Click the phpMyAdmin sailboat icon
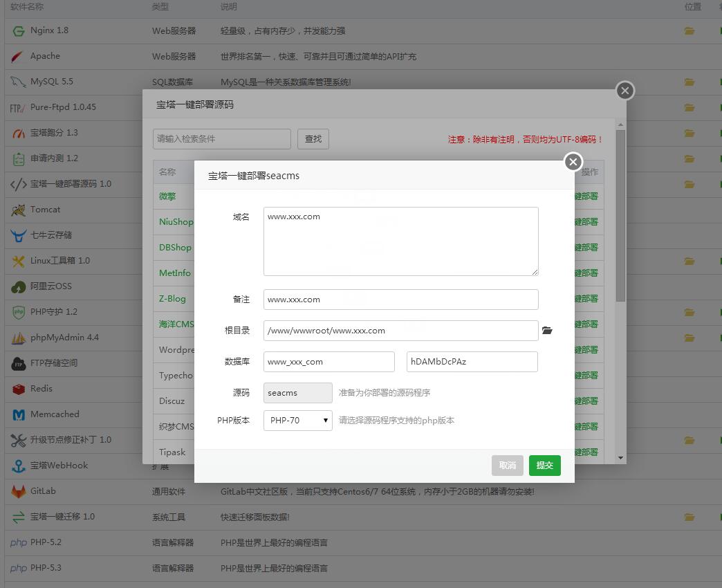722x588 pixels. coord(19,338)
